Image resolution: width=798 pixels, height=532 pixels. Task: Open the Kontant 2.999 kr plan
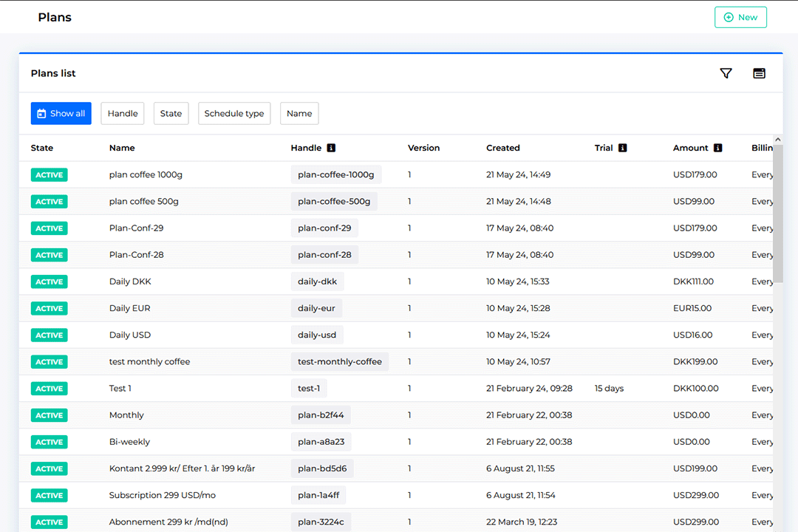click(x=182, y=468)
